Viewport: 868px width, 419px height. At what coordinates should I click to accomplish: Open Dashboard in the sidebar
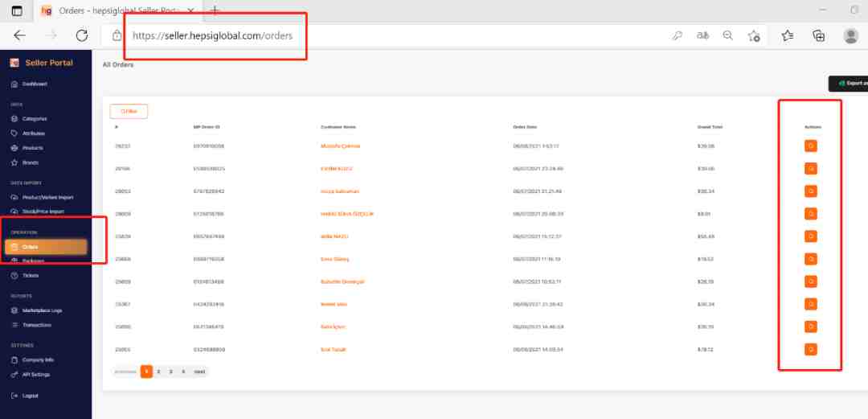tap(30, 84)
